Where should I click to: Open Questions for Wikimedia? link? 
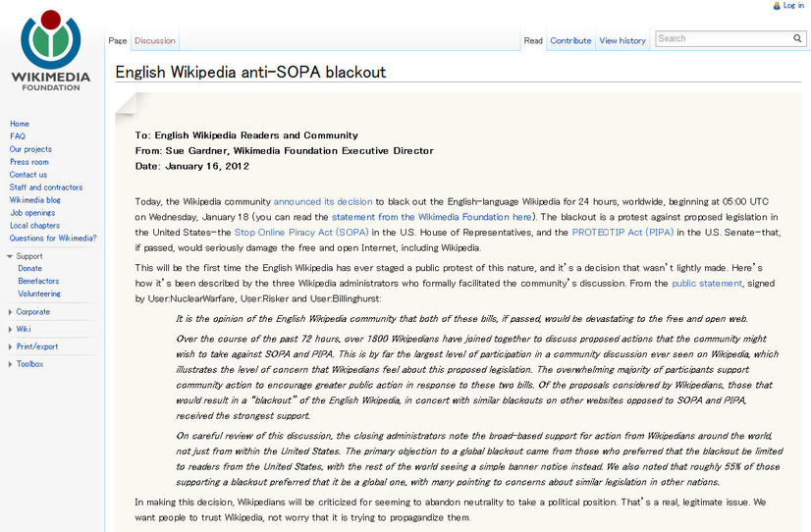click(53, 238)
